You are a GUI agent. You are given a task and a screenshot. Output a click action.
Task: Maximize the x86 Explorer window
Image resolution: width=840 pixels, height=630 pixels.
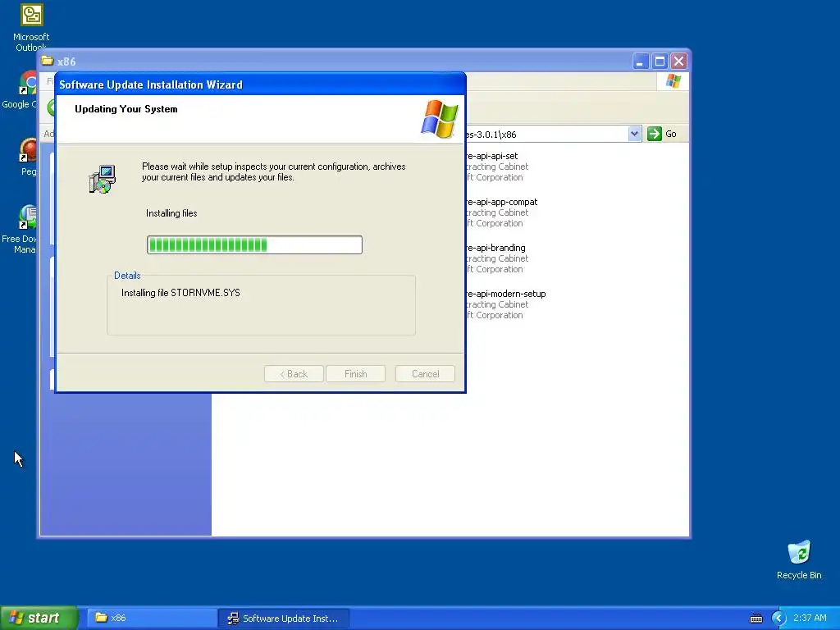(x=660, y=62)
